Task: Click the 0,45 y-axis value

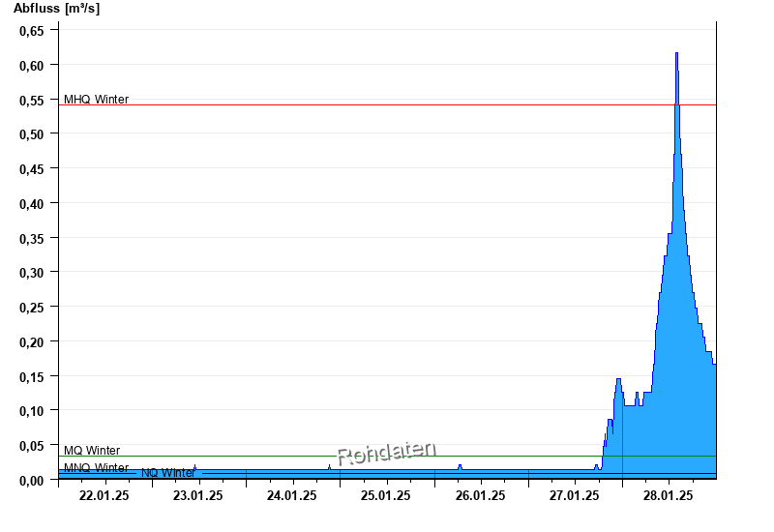Action: [32, 169]
